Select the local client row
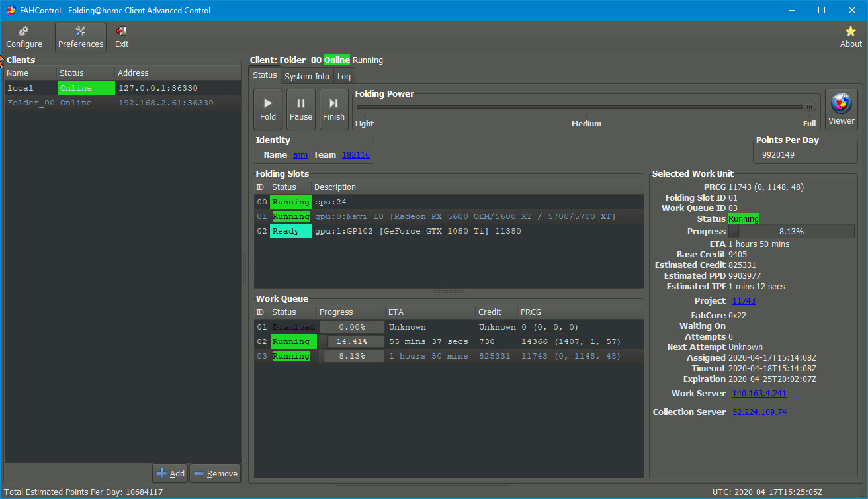Image resolution: width=868 pixels, height=499 pixels. tap(123, 88)
